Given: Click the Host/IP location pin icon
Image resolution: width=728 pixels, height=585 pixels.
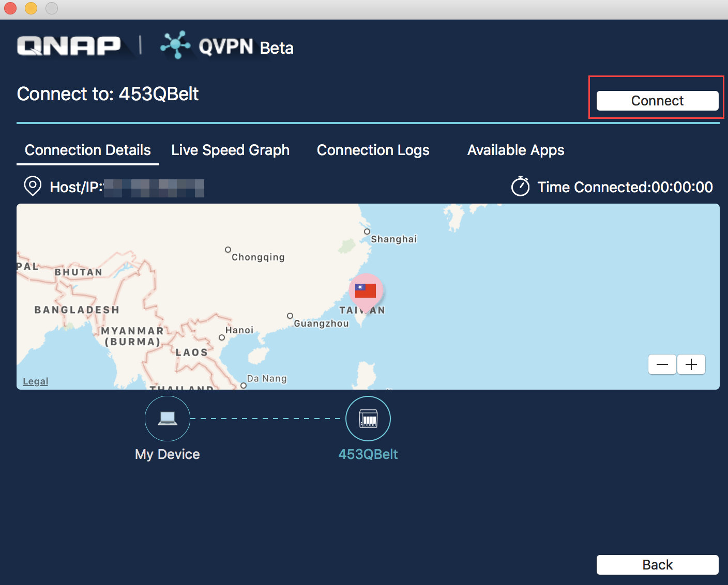Looking at the screenshot, I should tap(32, 187).
